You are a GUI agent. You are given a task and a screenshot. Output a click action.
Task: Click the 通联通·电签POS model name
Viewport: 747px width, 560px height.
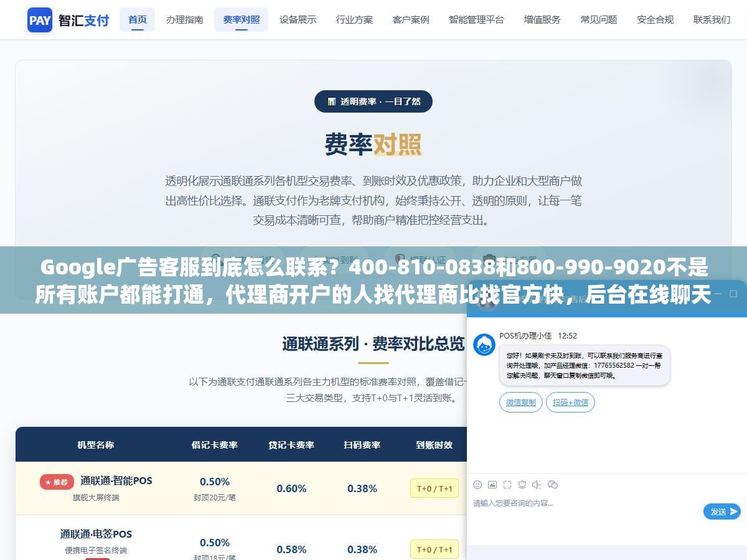point(96,534)
